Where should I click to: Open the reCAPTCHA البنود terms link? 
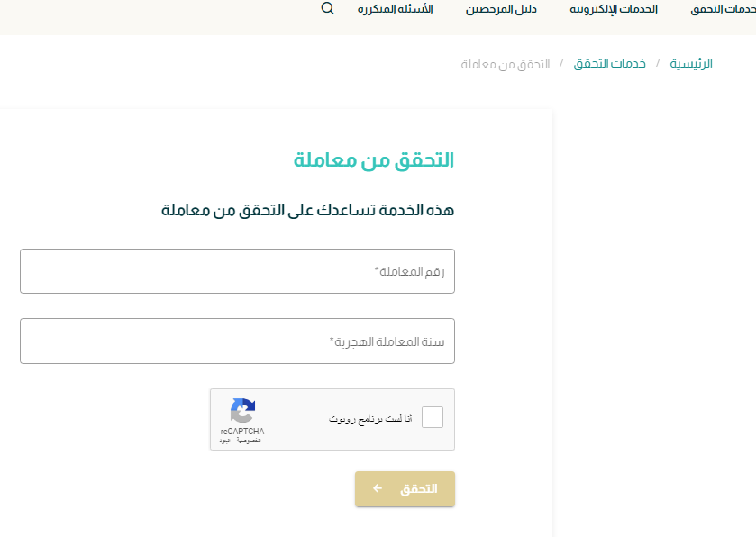224,441
